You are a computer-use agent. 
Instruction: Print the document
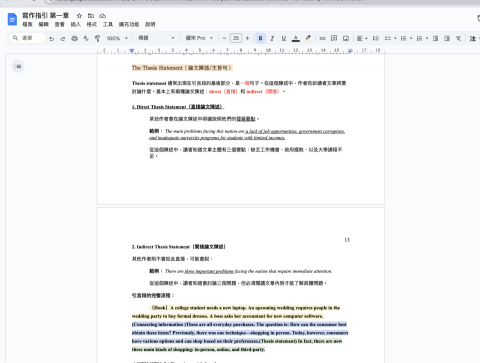point(74,38)
